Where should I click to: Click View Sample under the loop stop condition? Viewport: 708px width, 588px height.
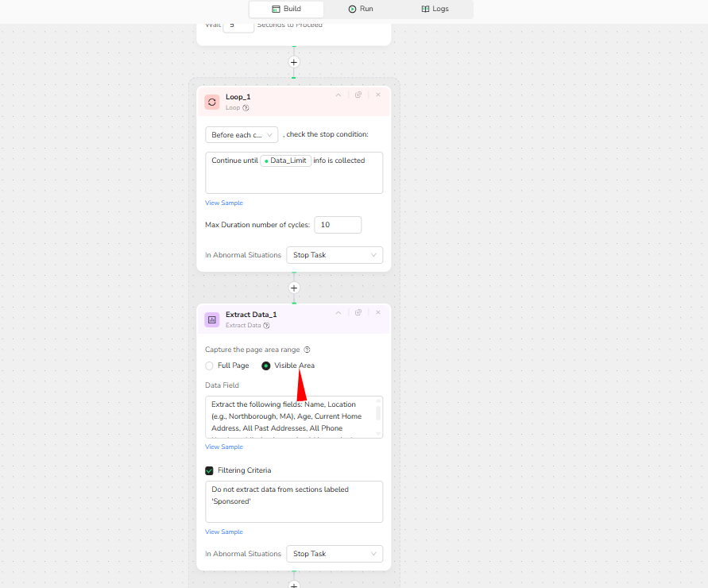point(224,203)
